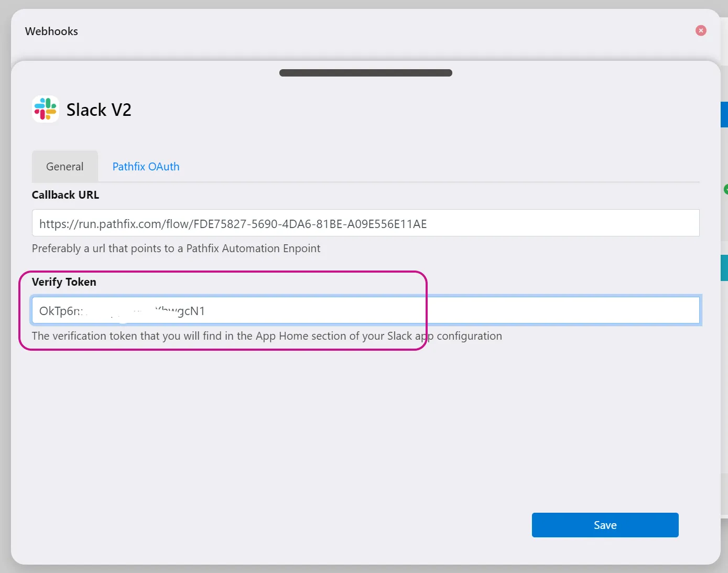
Task: Click the sheet drag handle bar
Action: 365,73
